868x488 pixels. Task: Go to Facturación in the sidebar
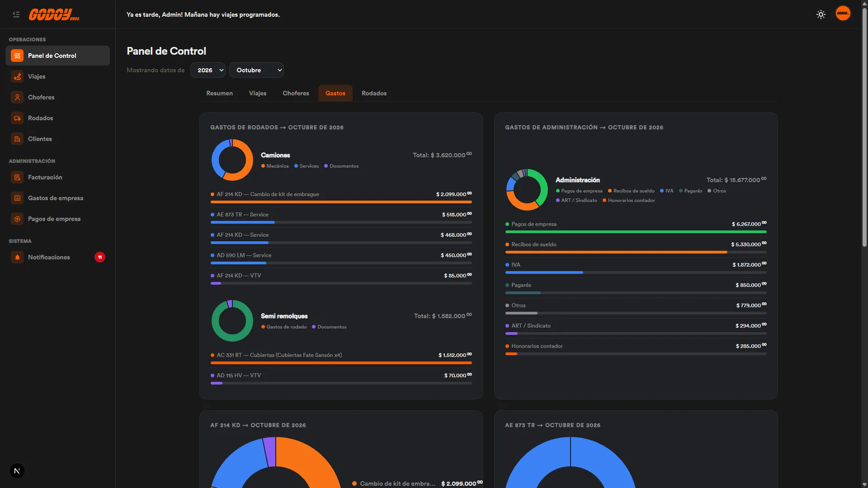point(58,177)
